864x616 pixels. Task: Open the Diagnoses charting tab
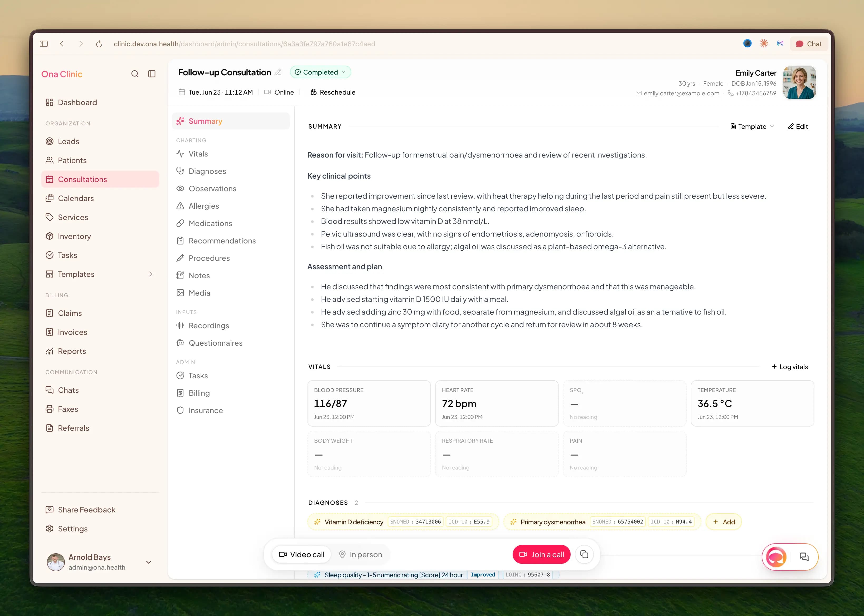[231, 172]
